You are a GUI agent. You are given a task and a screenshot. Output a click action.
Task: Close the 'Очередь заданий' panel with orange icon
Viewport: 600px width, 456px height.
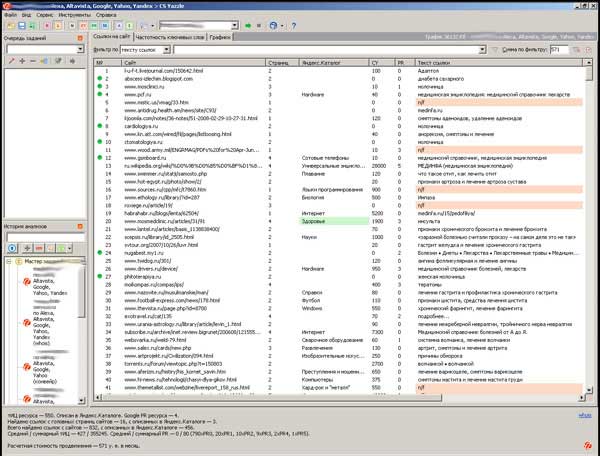[x=79, y=36]
